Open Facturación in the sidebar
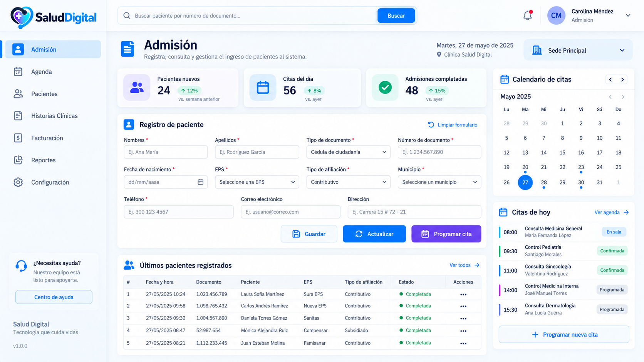 point(53,138)
